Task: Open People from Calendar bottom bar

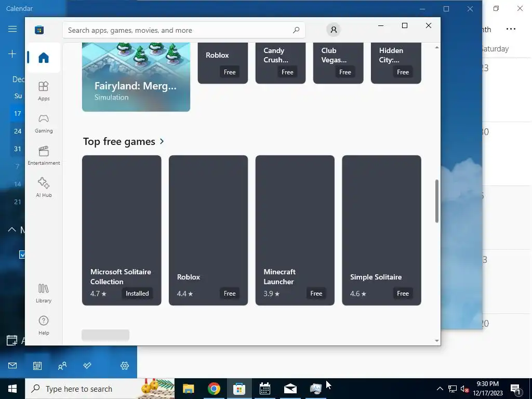Action: coord(62,365)
